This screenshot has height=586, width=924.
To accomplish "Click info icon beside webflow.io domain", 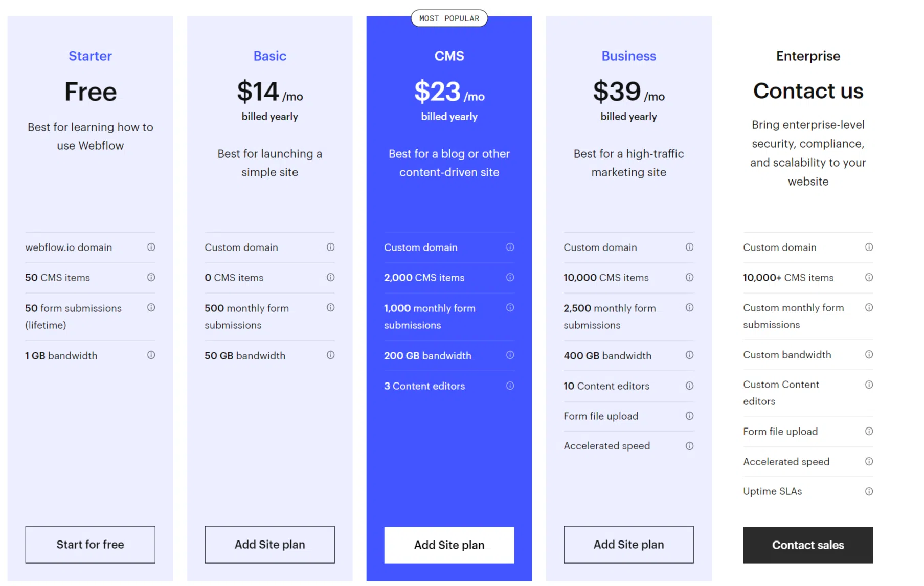I will (151, 247).
